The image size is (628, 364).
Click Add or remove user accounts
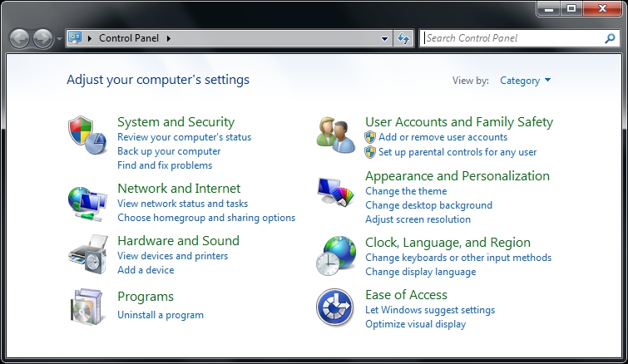(443, 137)
